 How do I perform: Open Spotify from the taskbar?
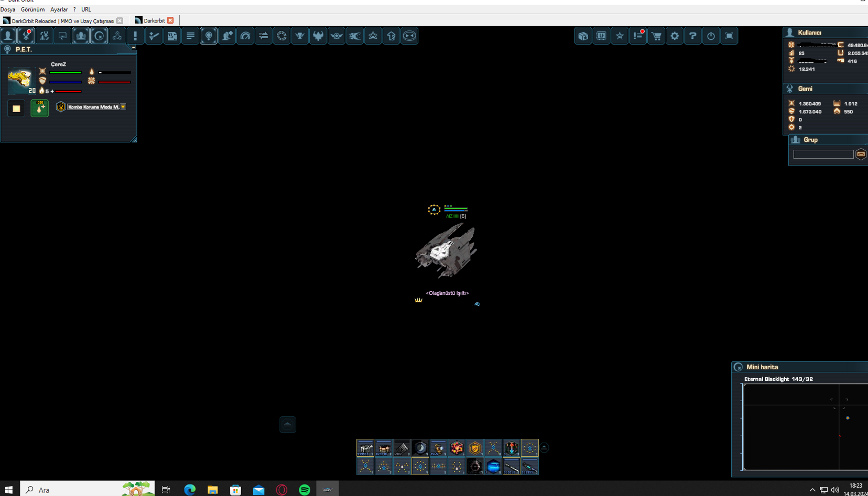(x=305, y=490)
